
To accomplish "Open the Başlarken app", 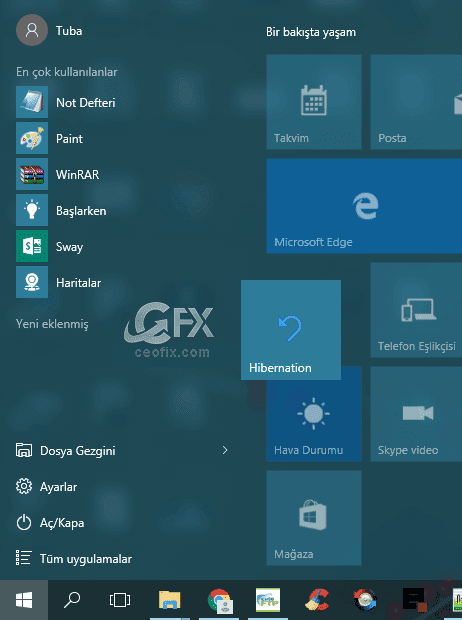I will click(61, 210).
